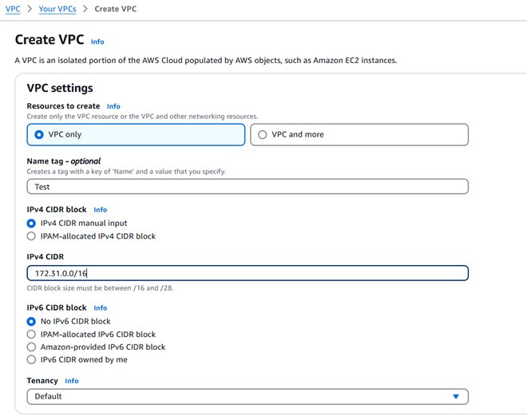Open Info link for Tenancy
527x420 pixels.
[x=72, y=382]
